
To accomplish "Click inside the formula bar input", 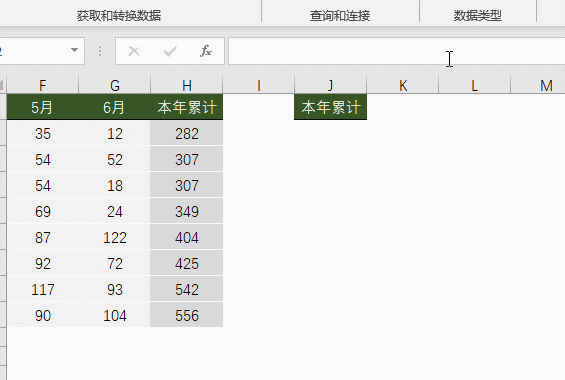I will coord(396,51).
